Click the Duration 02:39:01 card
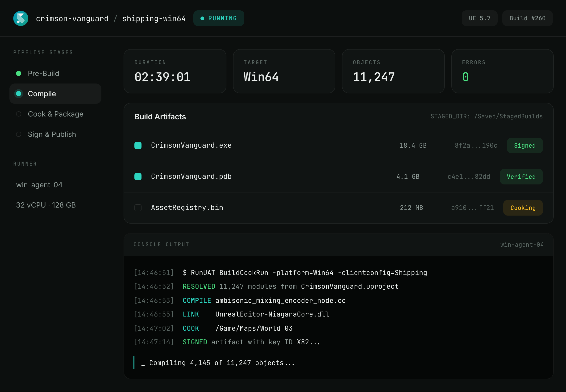Image resolution: width=566 pixels, height=392 pixels. 175,71
